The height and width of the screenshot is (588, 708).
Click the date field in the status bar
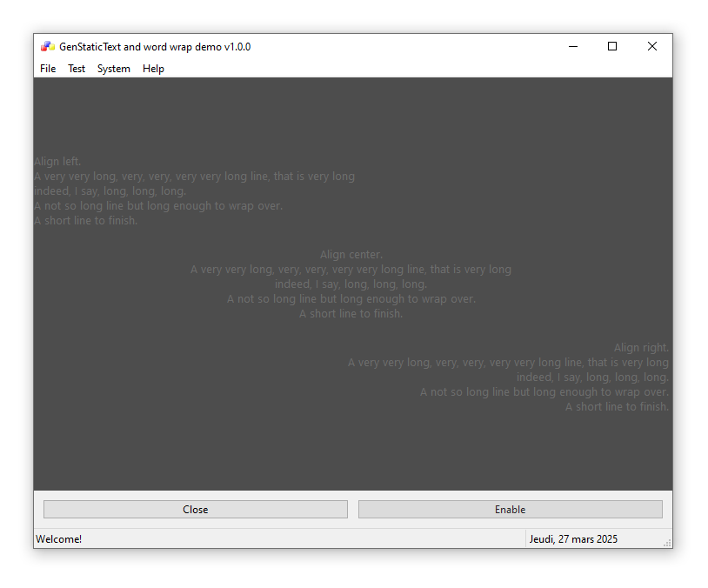pyautogui.click(x=573, y=539)
